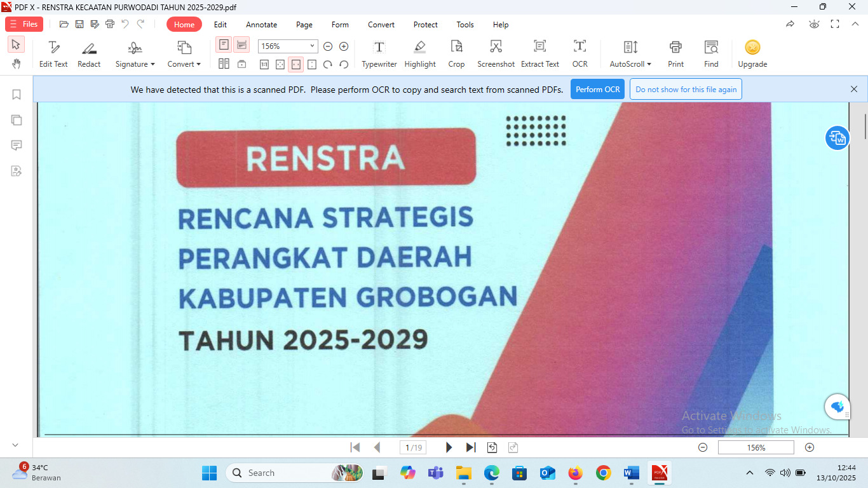Launch the Screenshot tool in the toolbar
This screenshot has width=868, height=488.
[496, 53]
